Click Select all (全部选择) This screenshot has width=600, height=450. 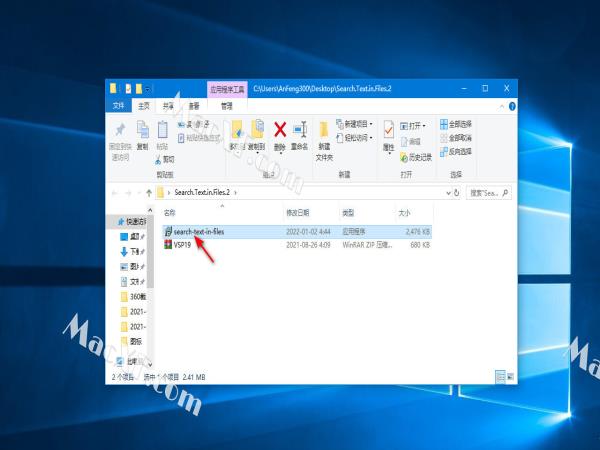coord(456,124)
